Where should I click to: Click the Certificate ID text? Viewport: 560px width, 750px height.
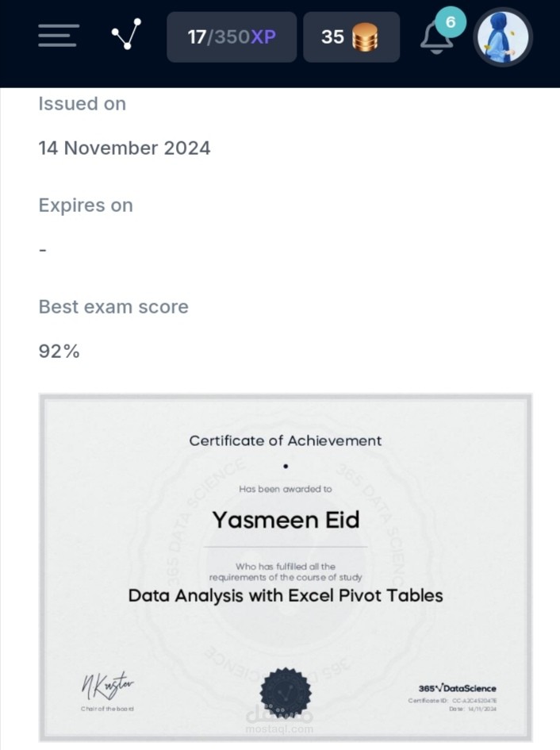pos(452,701)
